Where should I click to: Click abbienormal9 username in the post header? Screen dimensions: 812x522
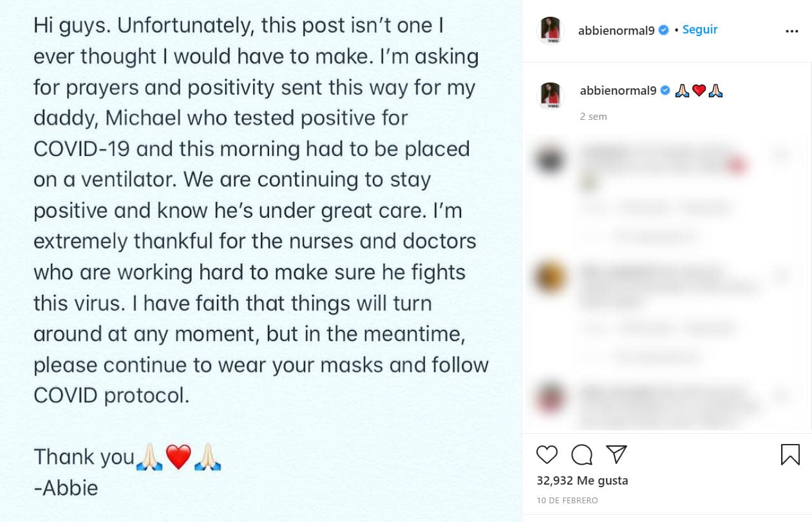tap(617, 30)
